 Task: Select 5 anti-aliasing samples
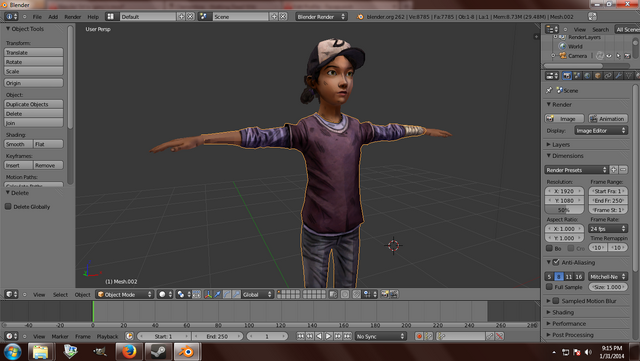(x=549, y=276)
